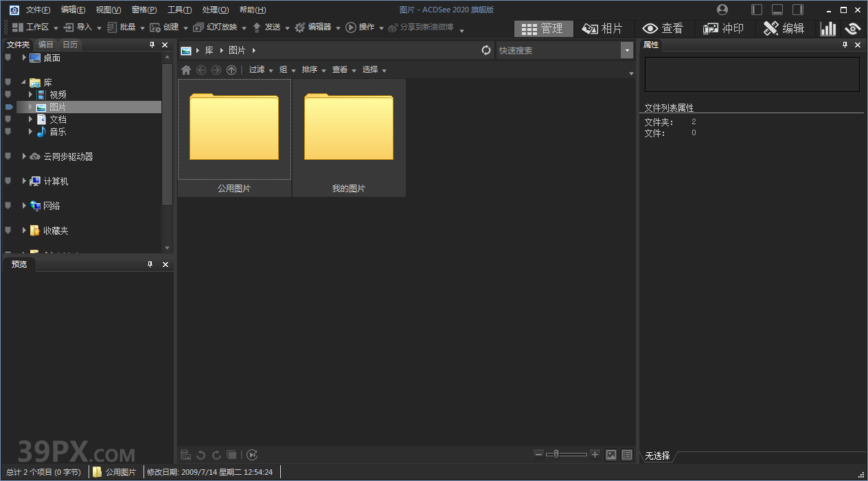Switch to thumbnail view icon at bottom right
This screenshot has height=481, width=868.
tap(611, 455)
